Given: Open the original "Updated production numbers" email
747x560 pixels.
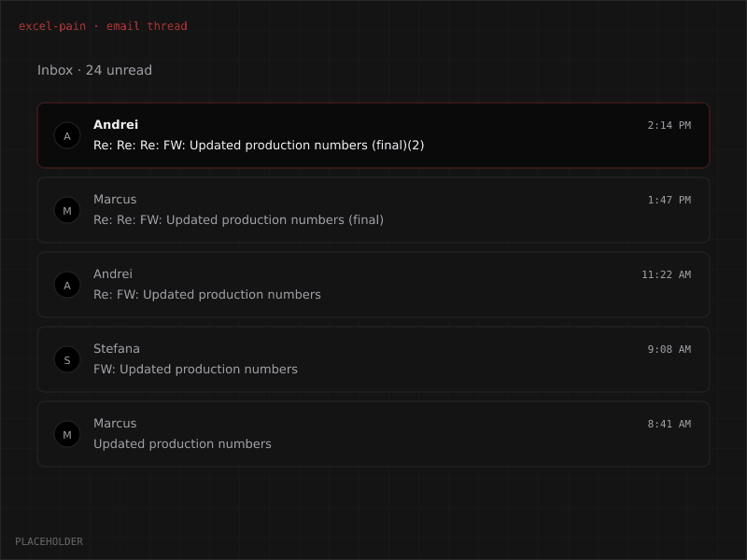Looking at the screenshot, I should (373, 434).
